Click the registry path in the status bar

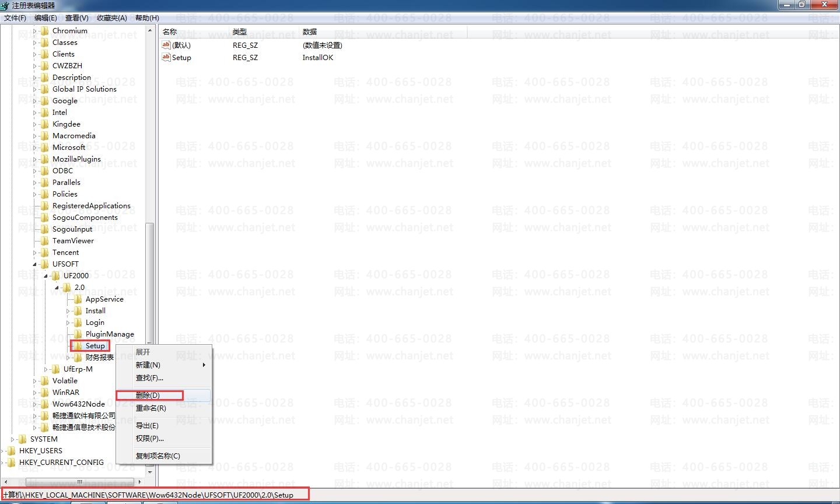pyautogui.click(x=148, y=495)
